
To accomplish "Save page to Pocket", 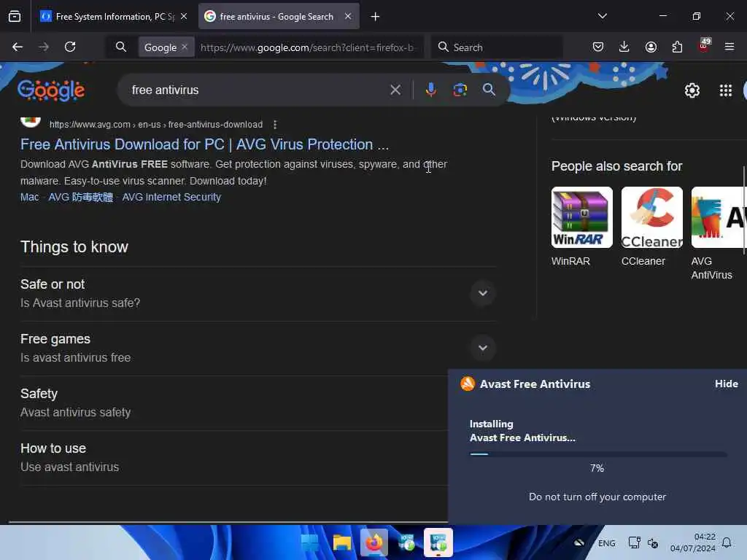I will pyautogui.click(x=598, y=47).
